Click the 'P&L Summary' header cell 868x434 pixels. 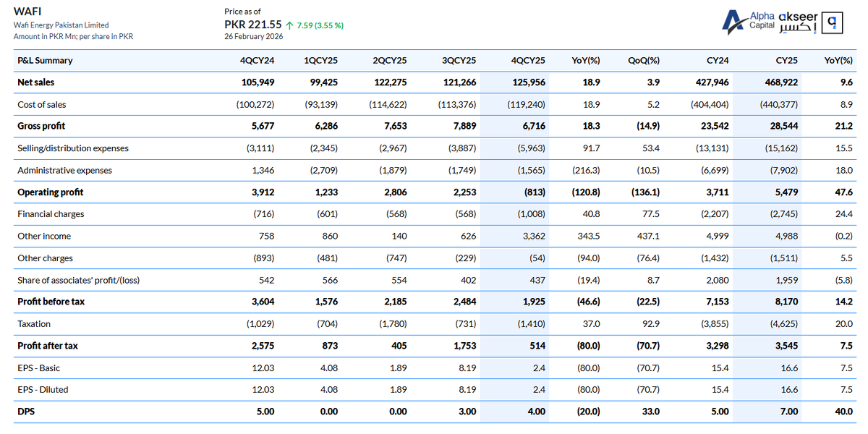point(45,61)
